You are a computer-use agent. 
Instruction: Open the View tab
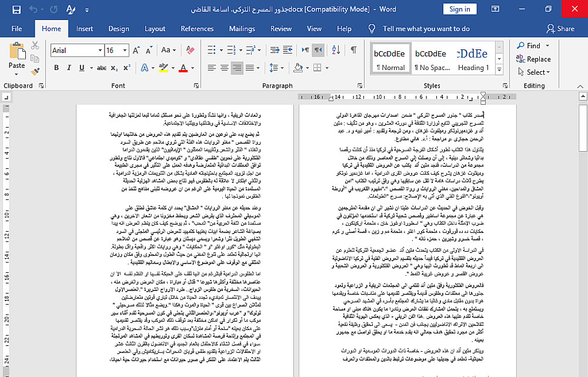pyautogui.click(x=314, y=28)
